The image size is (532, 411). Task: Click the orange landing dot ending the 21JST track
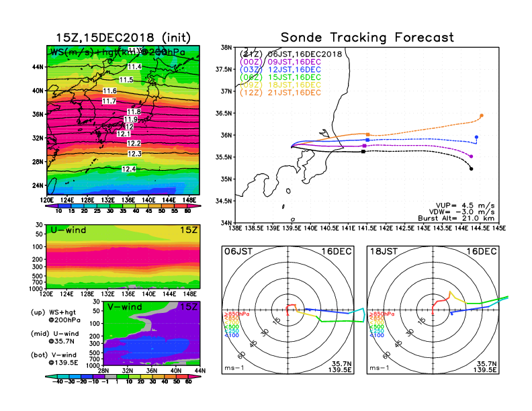pyautogui.click(x=482, y=116)
